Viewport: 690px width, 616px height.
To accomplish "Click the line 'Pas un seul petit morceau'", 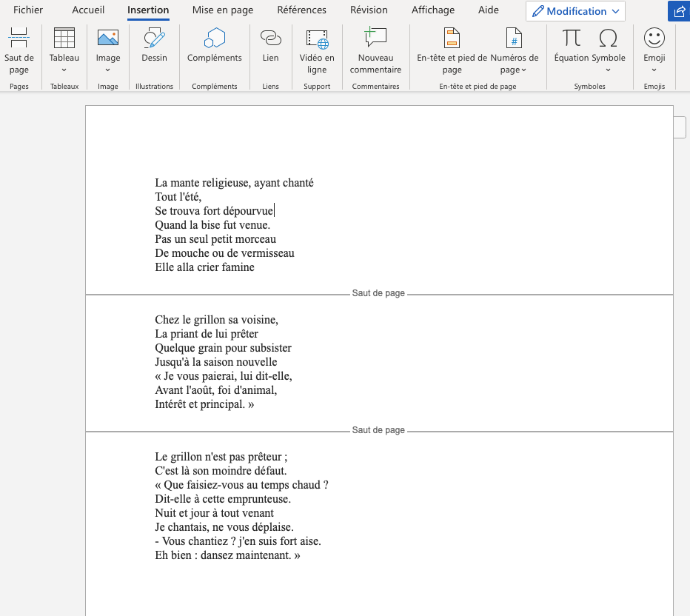I will 215,239.
